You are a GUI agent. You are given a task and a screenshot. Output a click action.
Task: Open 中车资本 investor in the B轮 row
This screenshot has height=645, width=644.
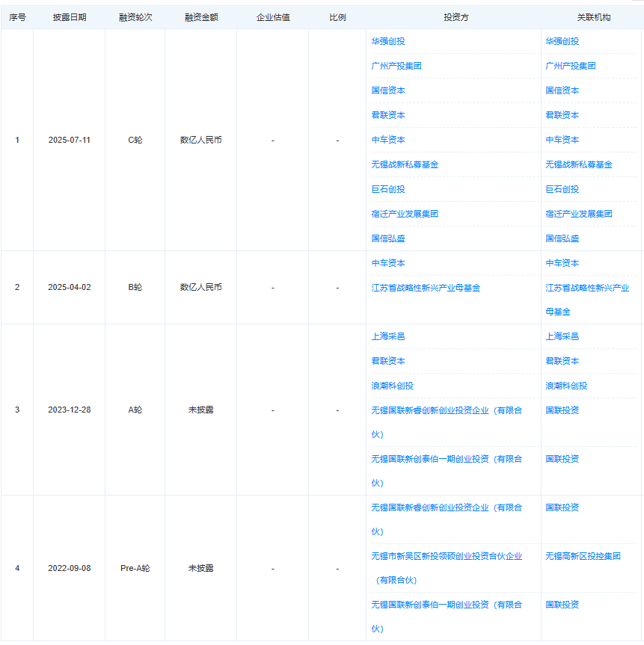click(x=388, y=263)
